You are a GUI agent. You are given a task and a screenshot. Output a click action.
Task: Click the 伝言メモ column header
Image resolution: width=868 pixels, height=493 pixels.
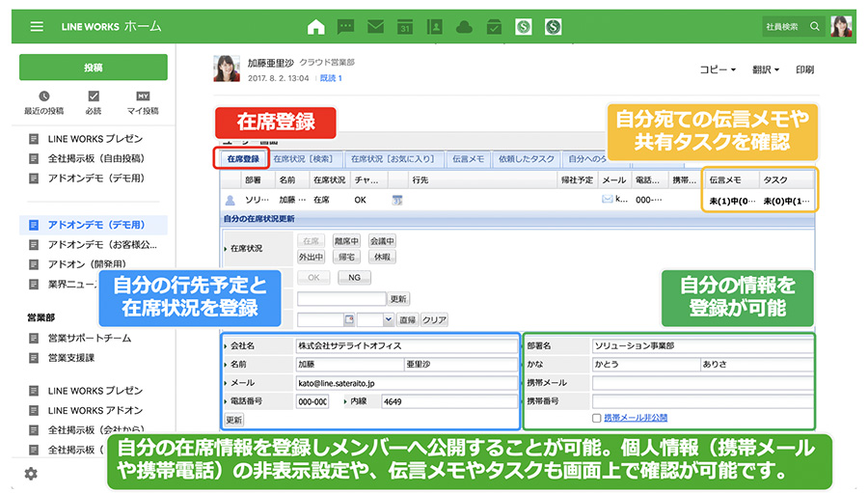point(731,180)
